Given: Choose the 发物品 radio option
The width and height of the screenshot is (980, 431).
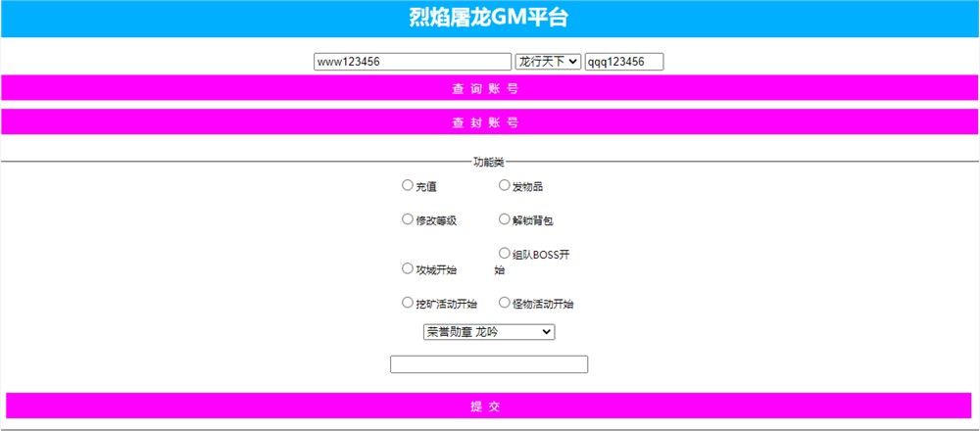Looking at the screenshot, I should 505,185.
